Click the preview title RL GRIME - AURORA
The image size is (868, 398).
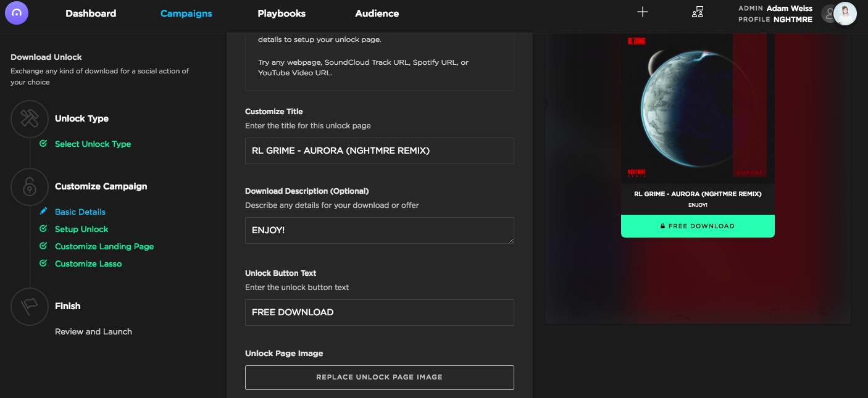[x=698, y=194]
